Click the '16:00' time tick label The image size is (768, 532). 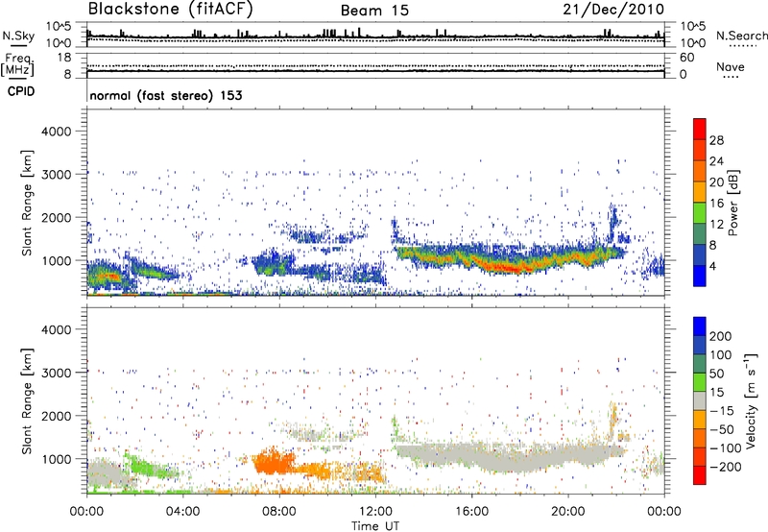click(x=471, y=512)
